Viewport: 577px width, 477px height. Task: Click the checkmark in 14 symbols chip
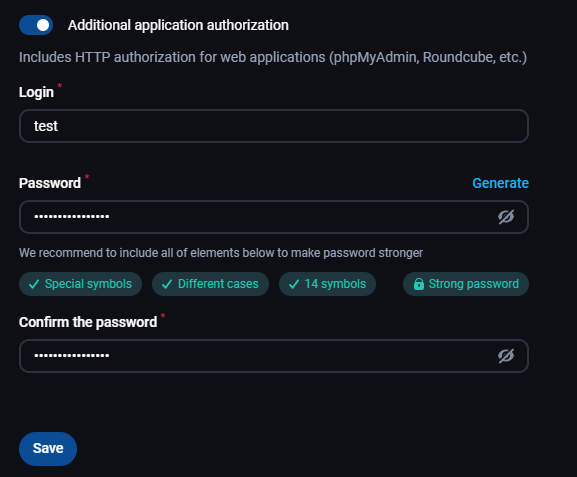coord(294,284)
